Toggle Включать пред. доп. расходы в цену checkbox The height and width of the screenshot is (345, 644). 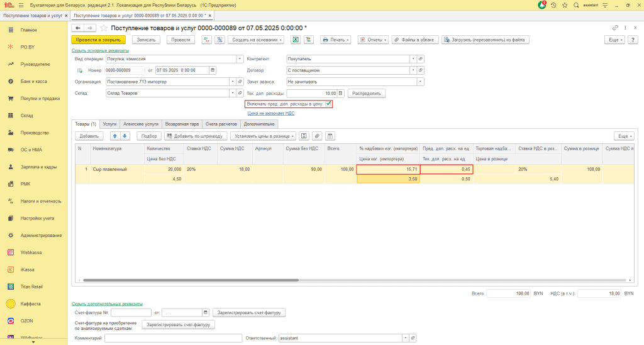tap(328, 104)
